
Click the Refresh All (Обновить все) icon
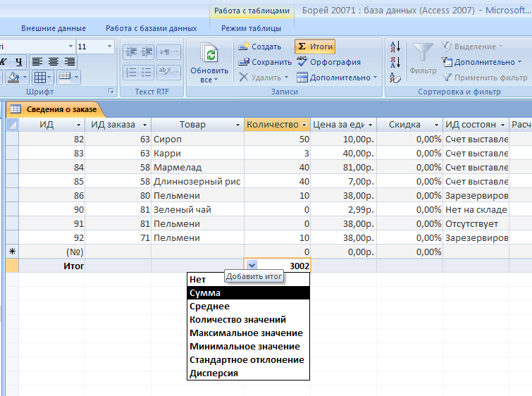209,55
